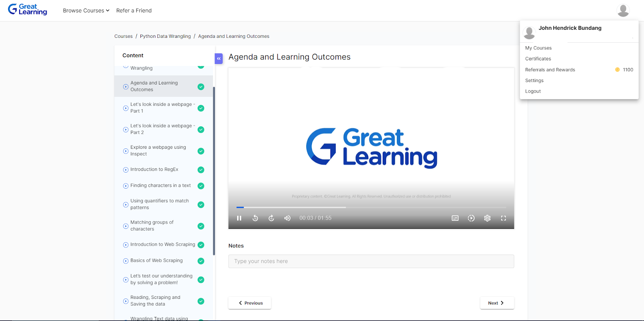Open the playback speed control
Image resolution: width=644 pixels, height=321 pixels.
click(471, 218)
